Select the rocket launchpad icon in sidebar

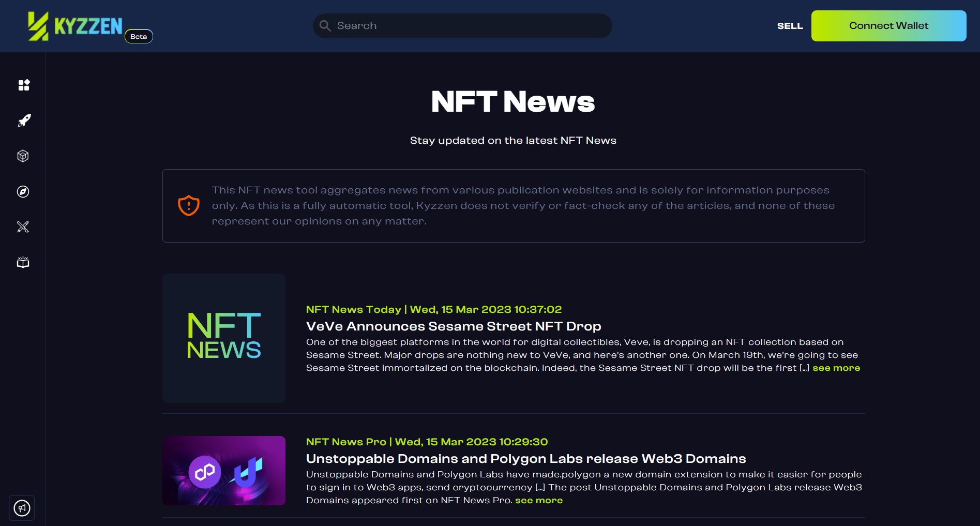[24, 121]
